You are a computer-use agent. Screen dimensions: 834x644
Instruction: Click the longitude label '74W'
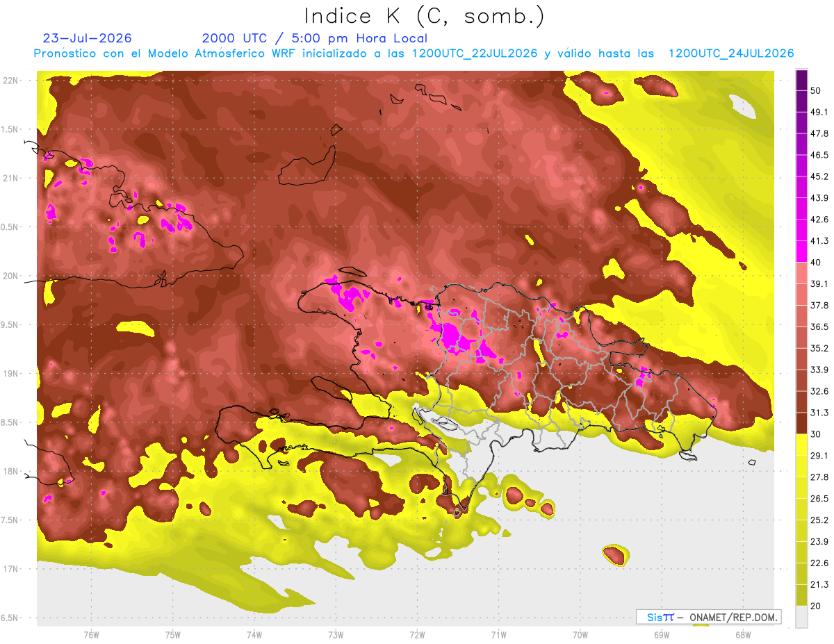tap(254, 635)
